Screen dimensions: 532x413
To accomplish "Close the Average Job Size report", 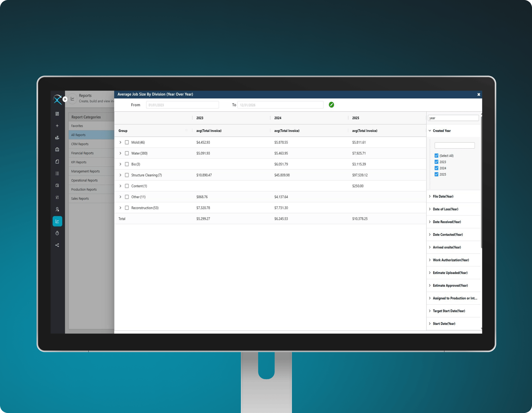I will pyautogui.click(x=479, y=95).
